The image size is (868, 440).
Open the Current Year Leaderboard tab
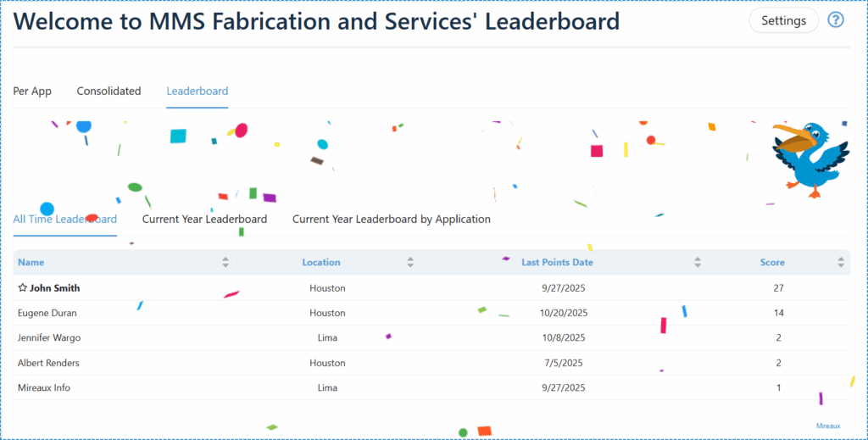(204, 220)
